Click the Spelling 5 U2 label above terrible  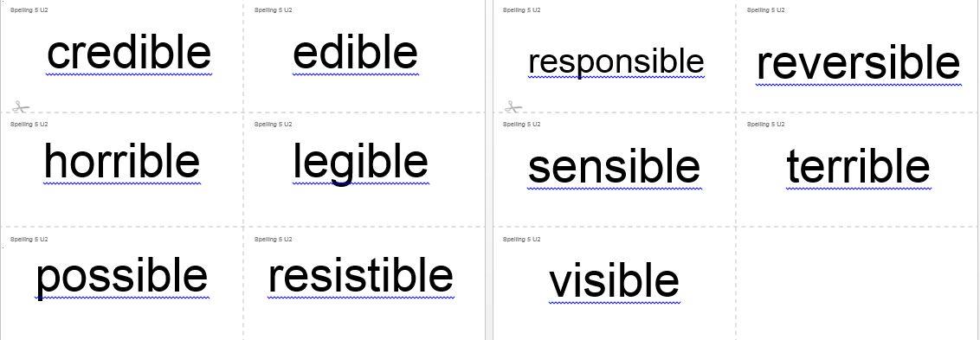pyautogui.click(x=765, y=125)
